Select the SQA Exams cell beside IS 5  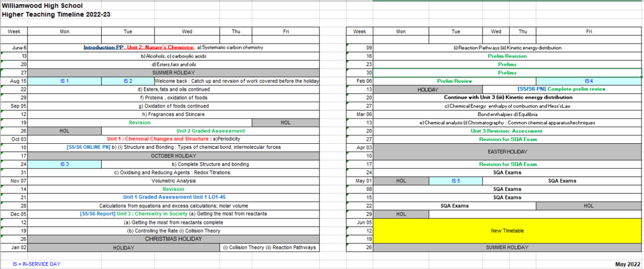click(x=562, y=181)
